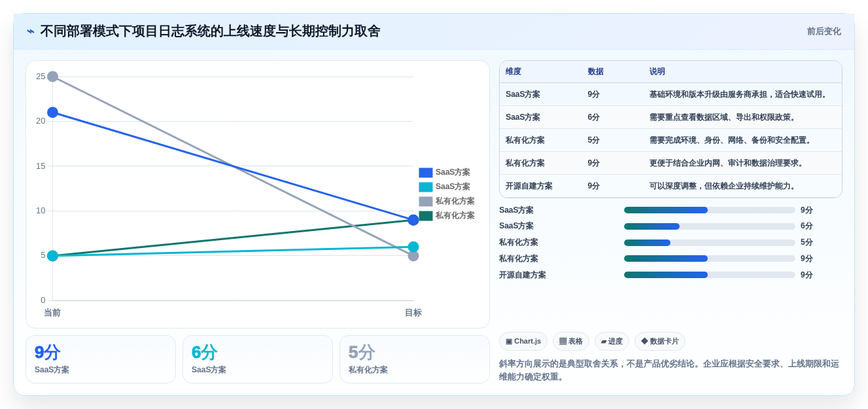Image resolution: width=868 pixels, height=409 pixels.
Task: Click the cyan data point at 目标 value 6
Action: click(x=413, y=247)
